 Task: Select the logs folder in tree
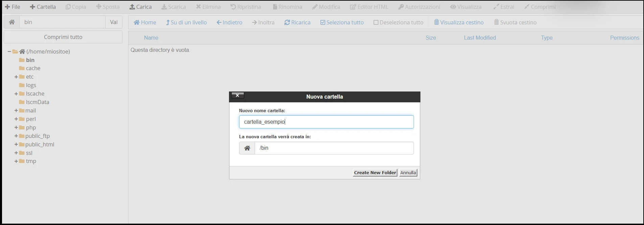pyautogui.click(x=31, y=85)
